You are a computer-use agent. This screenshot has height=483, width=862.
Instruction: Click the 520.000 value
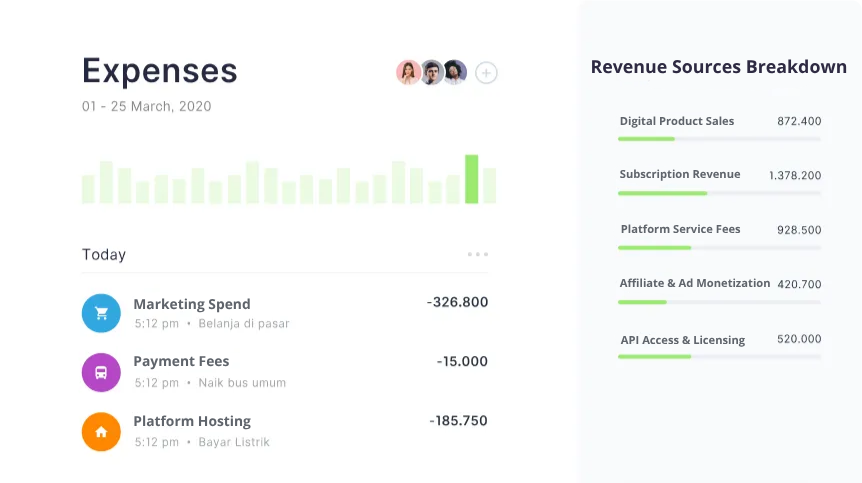[799, 339]
